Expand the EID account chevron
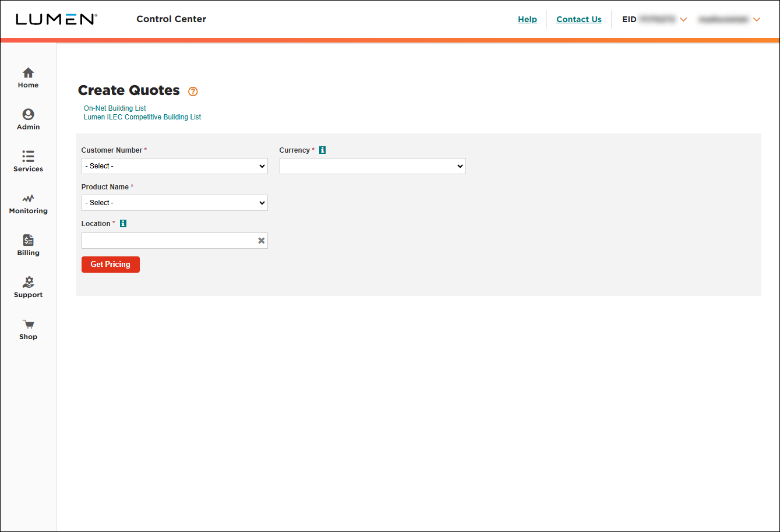 tap(684, 20)
